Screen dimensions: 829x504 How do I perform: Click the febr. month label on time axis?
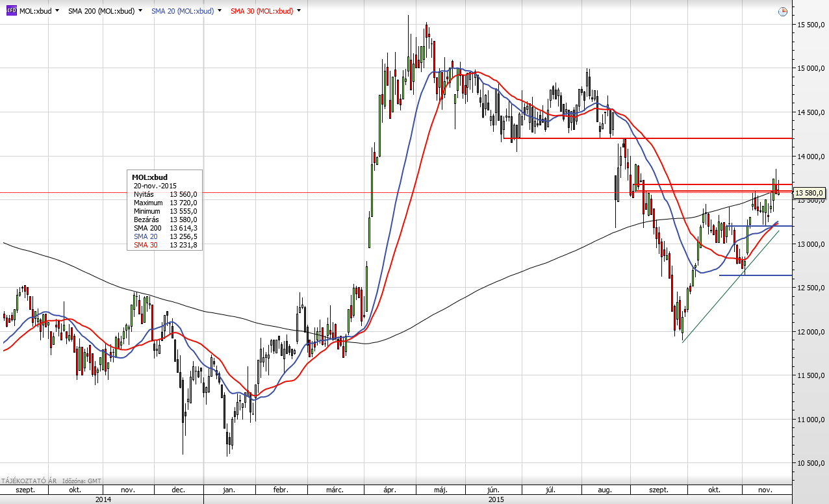(x=281, y=490)
